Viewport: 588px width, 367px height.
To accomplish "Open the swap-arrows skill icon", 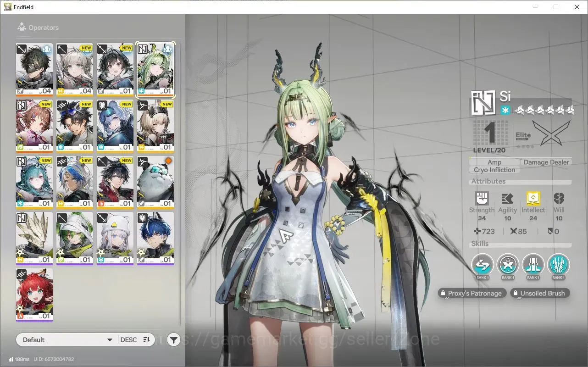I will click(x=483, y=265).
